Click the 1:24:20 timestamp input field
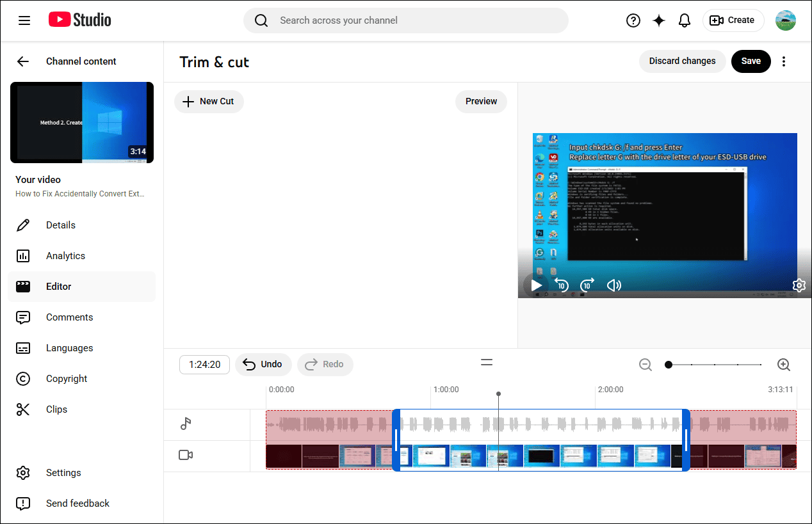This screenshot has width=812, height=524. 204,364
